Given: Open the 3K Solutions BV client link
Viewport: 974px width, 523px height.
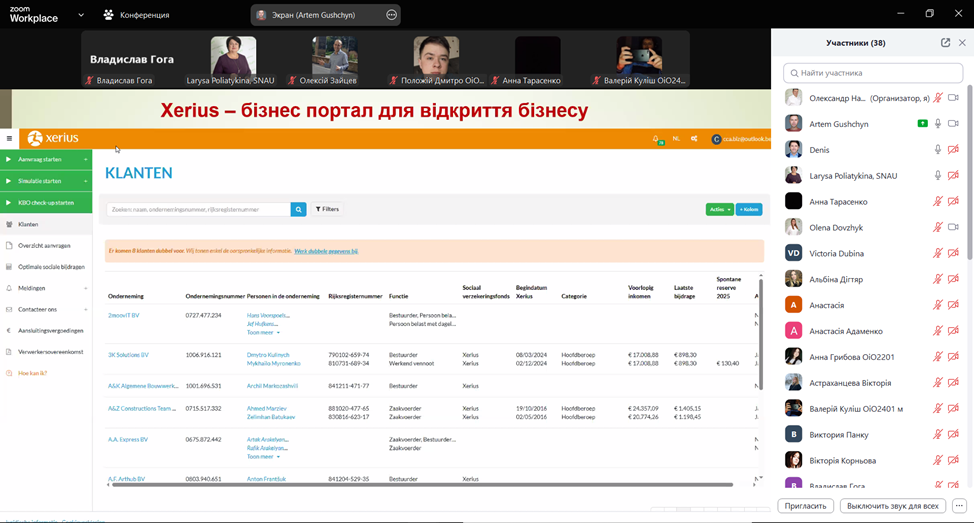Looking at the screenshot, I should pyautogui.click(x=129, y=355).
